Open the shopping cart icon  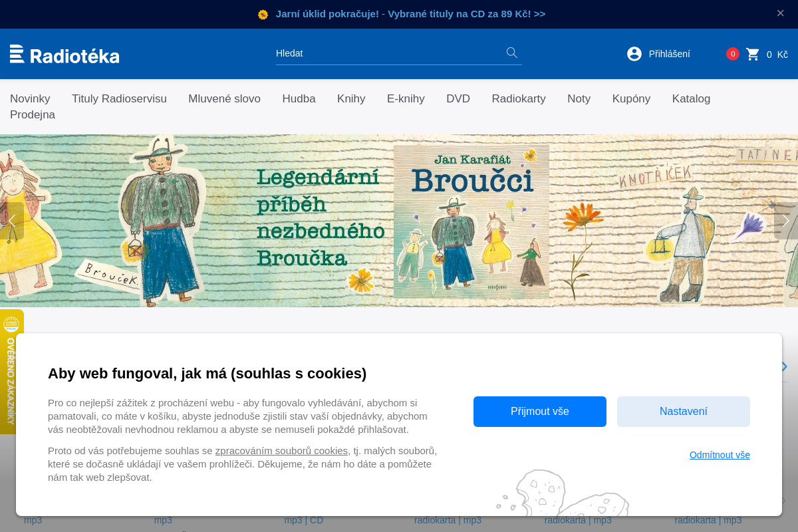753,54
